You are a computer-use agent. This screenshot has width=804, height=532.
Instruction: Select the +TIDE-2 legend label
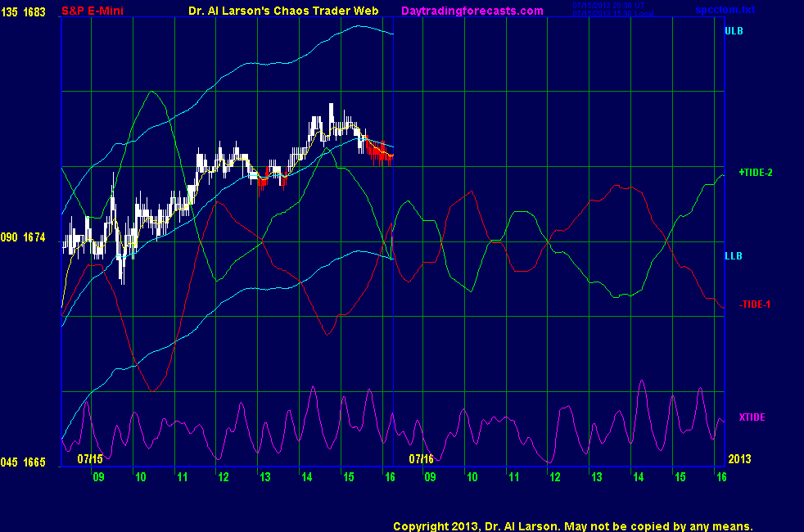[x=756, y=173]
